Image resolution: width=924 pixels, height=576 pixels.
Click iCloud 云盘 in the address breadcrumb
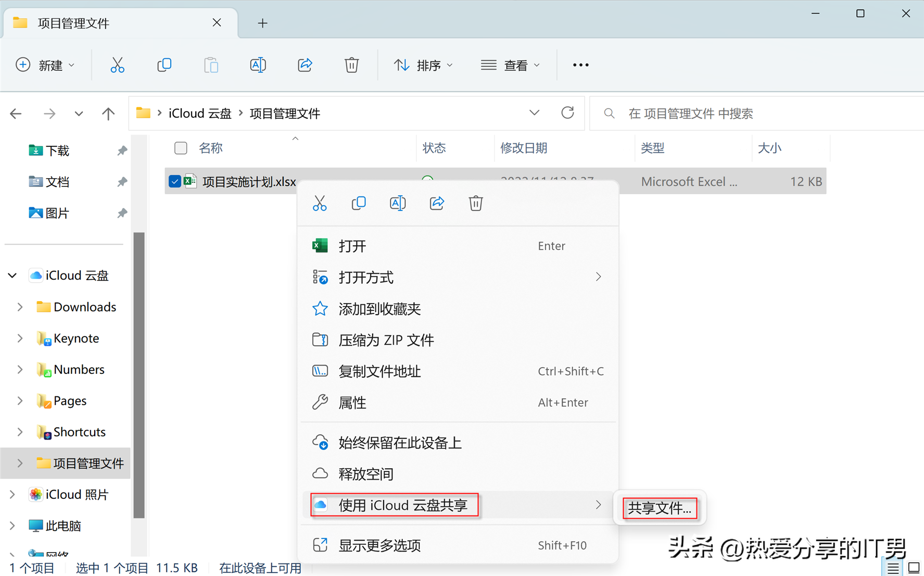200,114
